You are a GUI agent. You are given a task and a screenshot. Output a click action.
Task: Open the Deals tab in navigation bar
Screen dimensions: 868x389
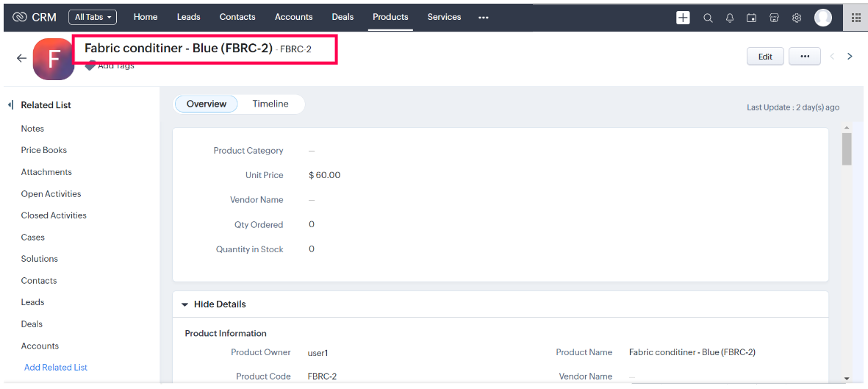342,17
